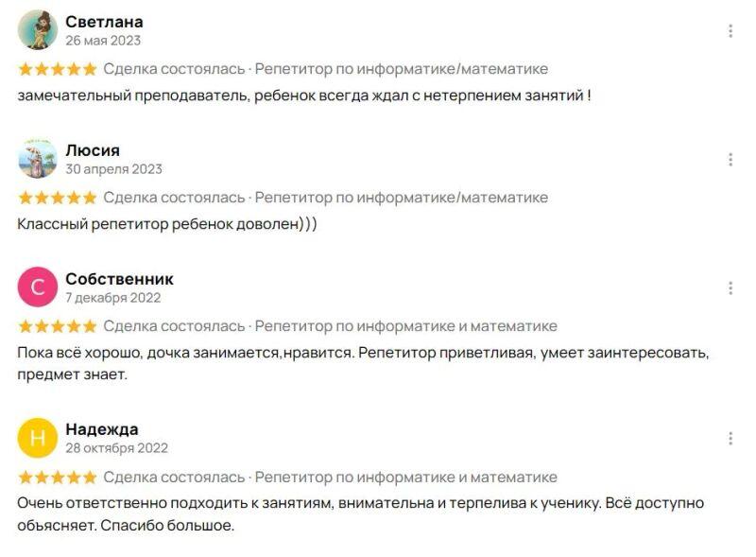
Task: Open Собственник's review three-dot menu
Action: click(730, 288)
